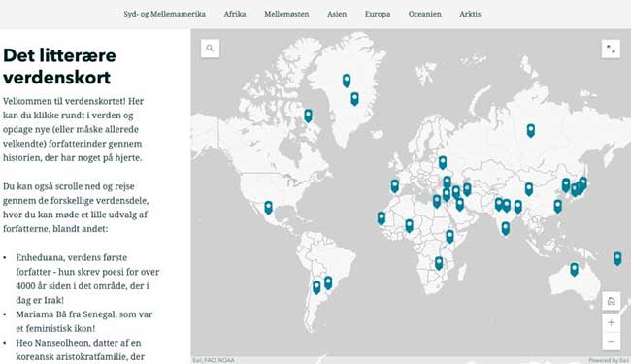Click the Ethiopia area map pin
This screenshot has height=364, width=631.
tap(449, 236)
